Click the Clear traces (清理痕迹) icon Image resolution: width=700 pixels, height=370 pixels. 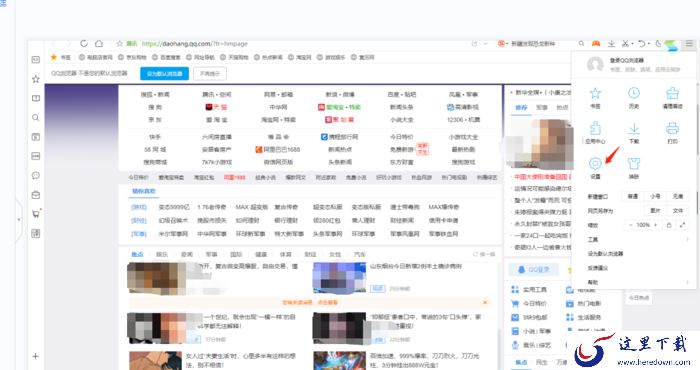pos(672,93)
